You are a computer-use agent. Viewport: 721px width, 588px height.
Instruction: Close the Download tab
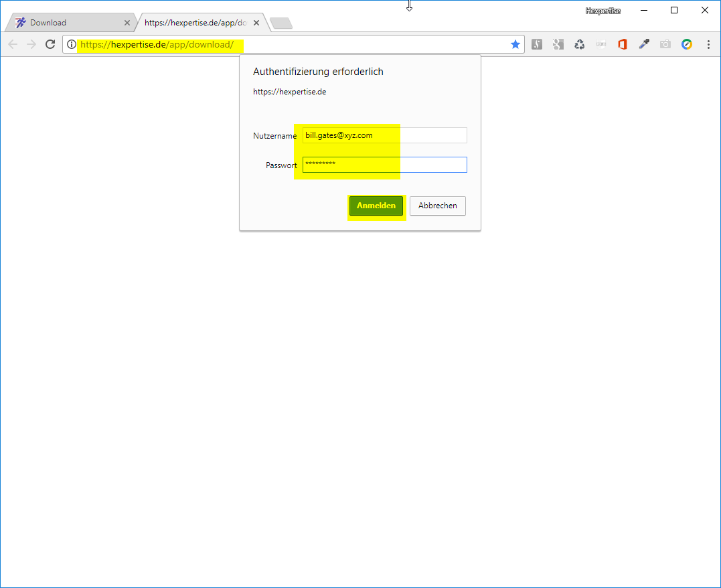coord(127,23)
